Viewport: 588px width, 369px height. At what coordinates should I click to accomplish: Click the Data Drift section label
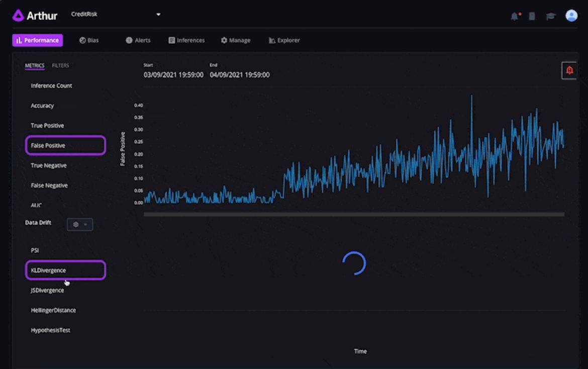38,222
